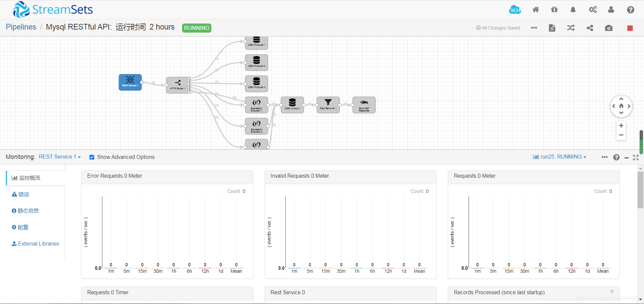Go to the Home icon in header
The image size is (644, 304).
[536, 10]
